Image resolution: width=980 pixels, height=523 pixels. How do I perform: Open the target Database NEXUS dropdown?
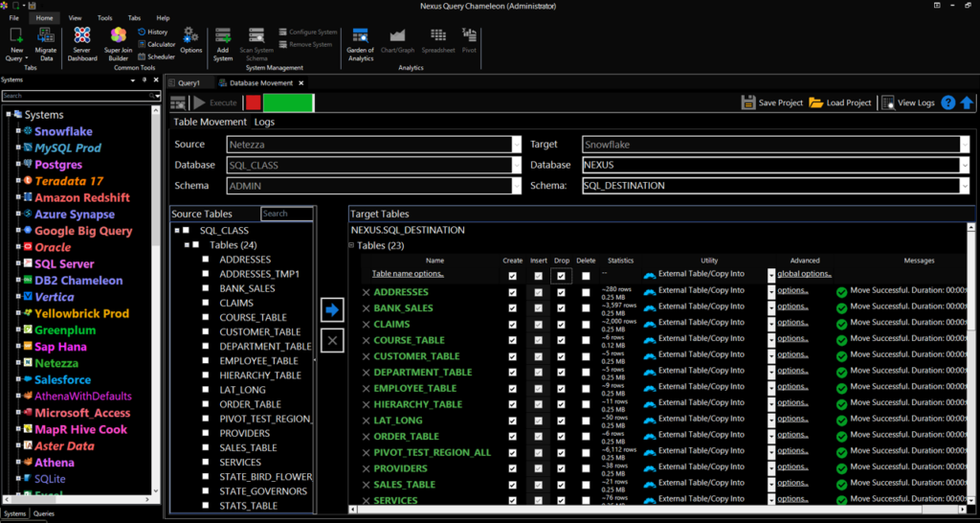click(x=965, y=165)
